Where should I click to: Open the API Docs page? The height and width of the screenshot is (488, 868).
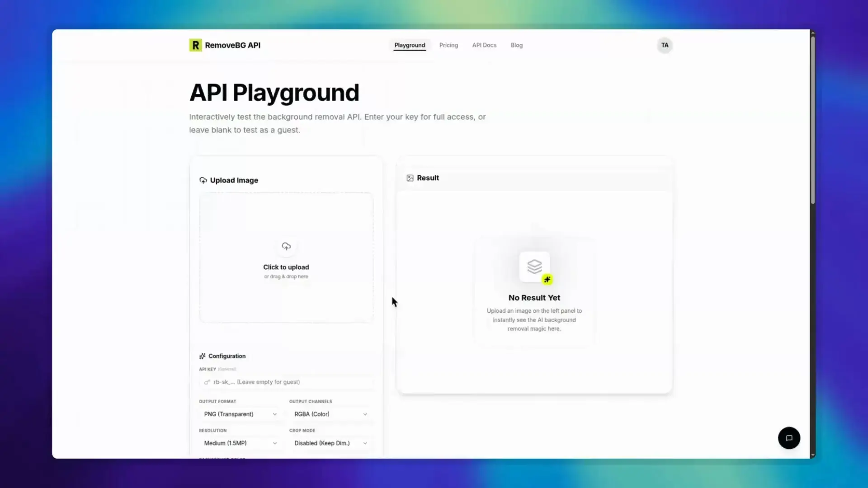484,45
